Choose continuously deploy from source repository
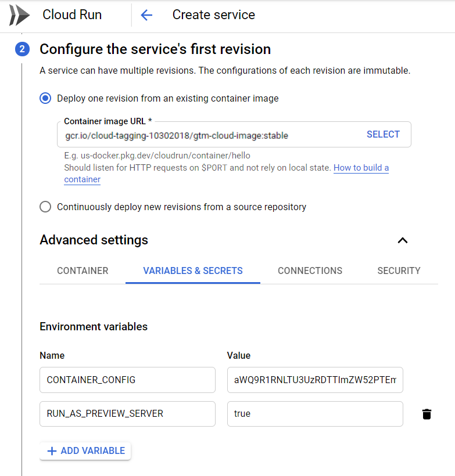 click(x=45, y=207)
